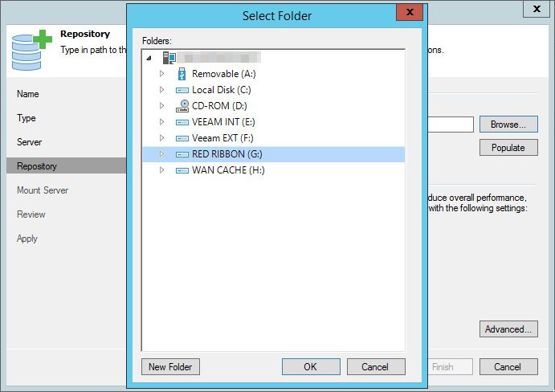Click the wizard's Cancel button
The width and height of the screenshot is (555, 392).
pos(508,367)
